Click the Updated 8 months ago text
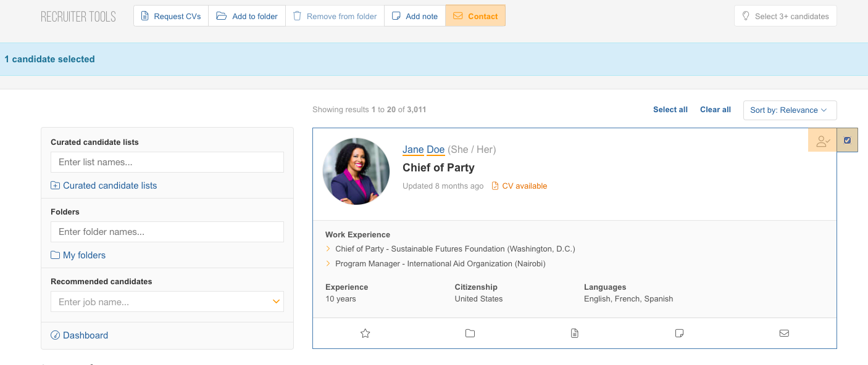Image resolution: width=868 pixels, height=365 pixels. point(443,186)
